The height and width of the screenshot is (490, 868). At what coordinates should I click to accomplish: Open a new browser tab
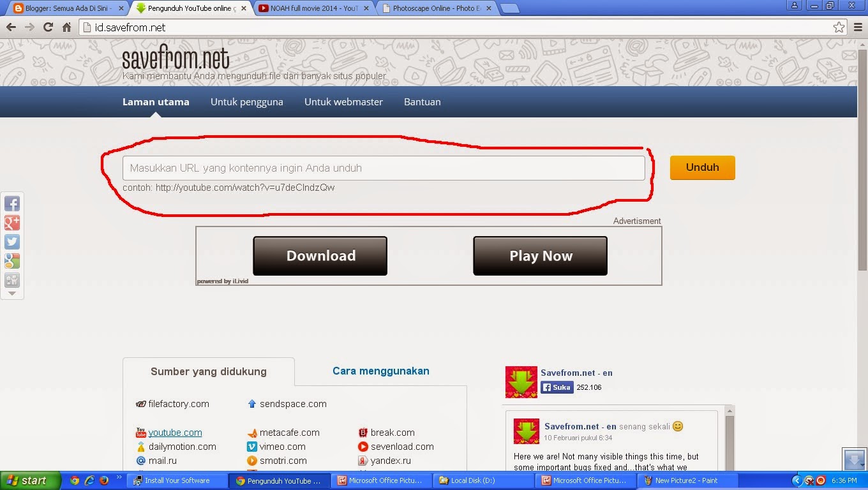click(x=509, y=8)
